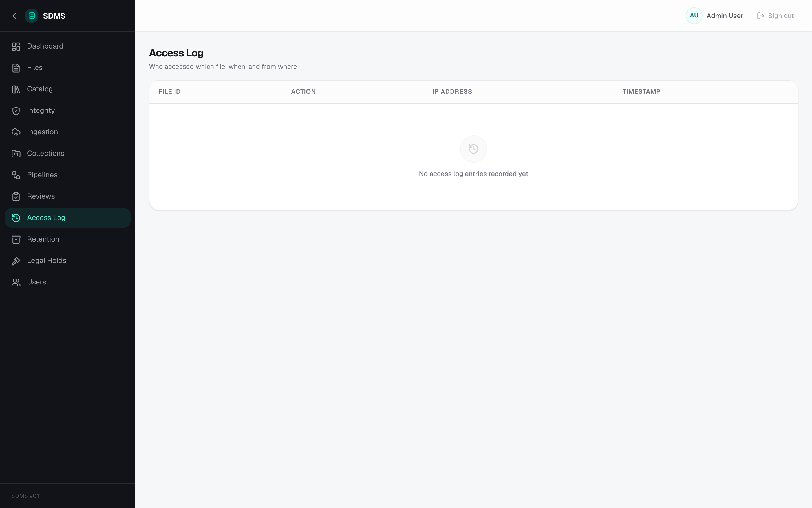Click the SDMS v0.1 version label
The width and height of the screenshot is (812, 508).
pos(25,496)
